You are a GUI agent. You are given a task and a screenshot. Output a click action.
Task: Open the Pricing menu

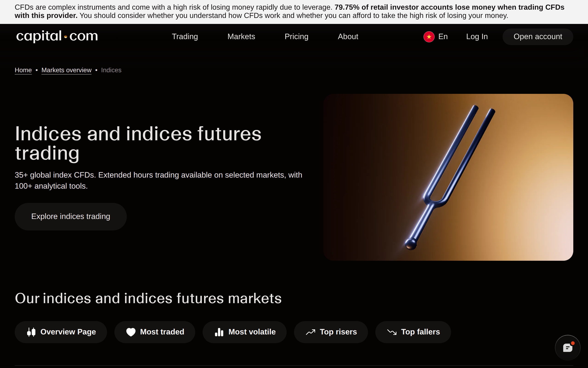pyautogui.click(x=297, y=37)
